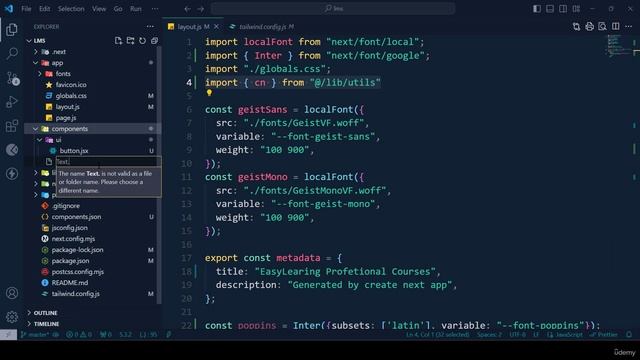This screenshot has width=640, height=360.
Task: Open the Extensions view
Action: tap(12, 126)
